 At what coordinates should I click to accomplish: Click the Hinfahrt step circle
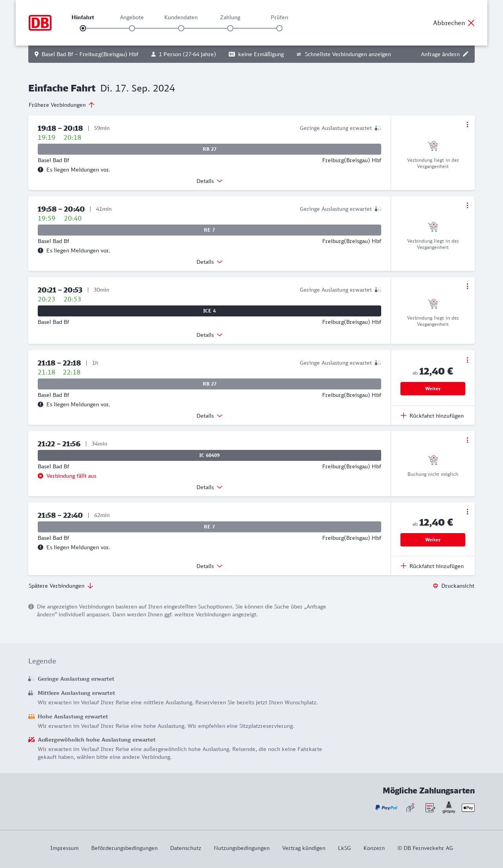[83, 28]
